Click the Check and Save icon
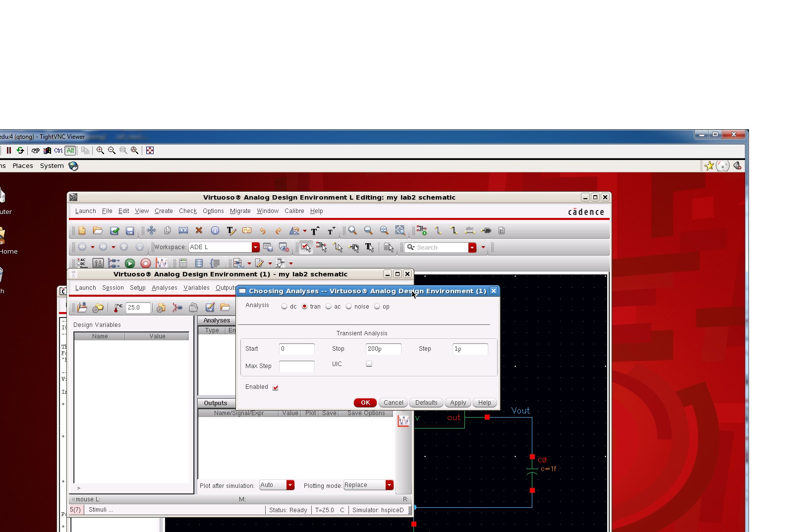 [x=114, y=230]
